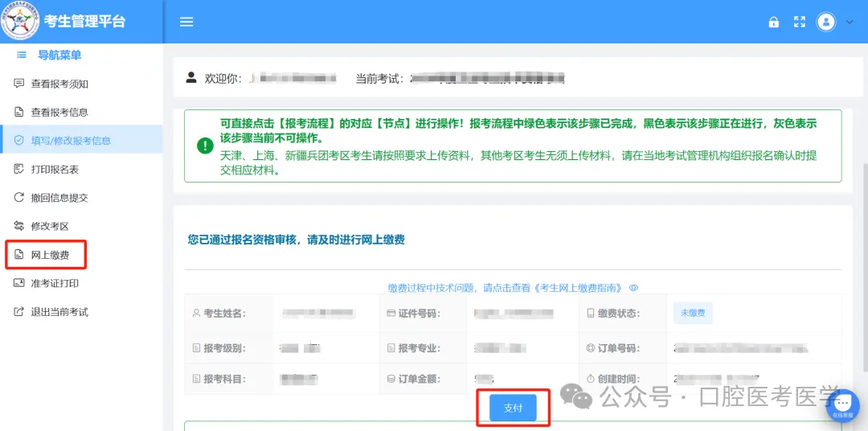Select 填写/修改报考信息 menu item
This screenshot has width=868, height=431.
tap(81, 140)
